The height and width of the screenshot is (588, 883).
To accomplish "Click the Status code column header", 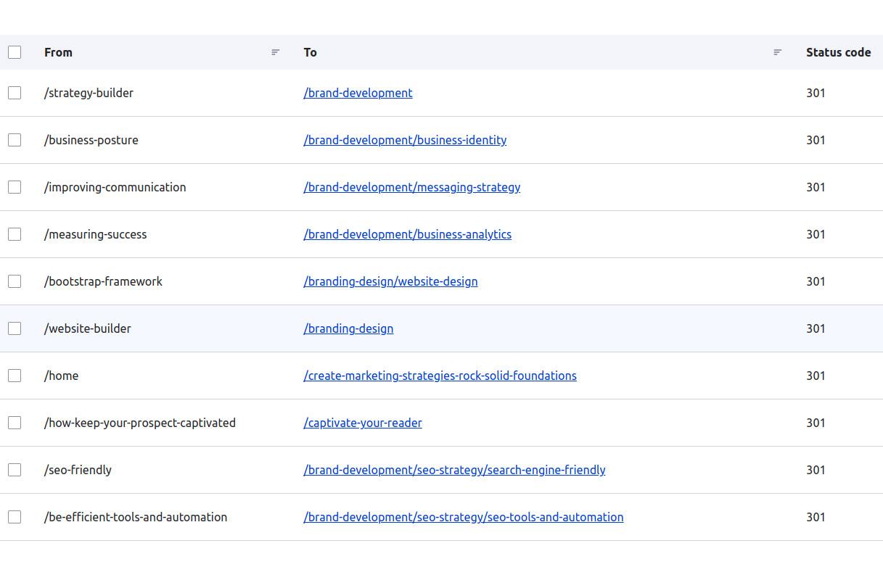I will pos(838,51).
